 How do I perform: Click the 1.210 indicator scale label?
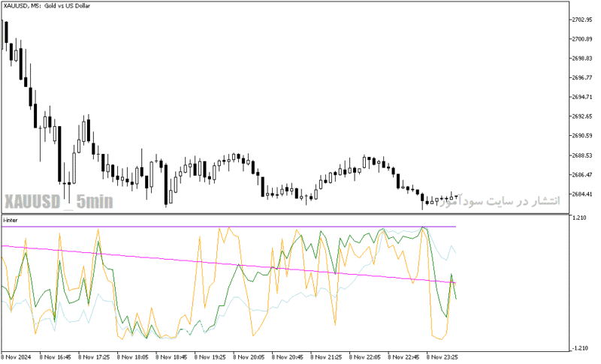click(579, 218)
